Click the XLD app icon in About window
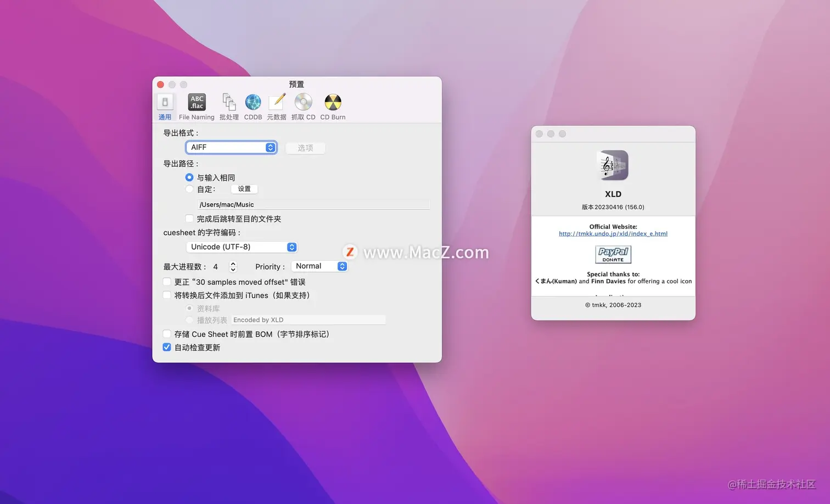This screenshot has width=830, height=504. pos(613,165)
